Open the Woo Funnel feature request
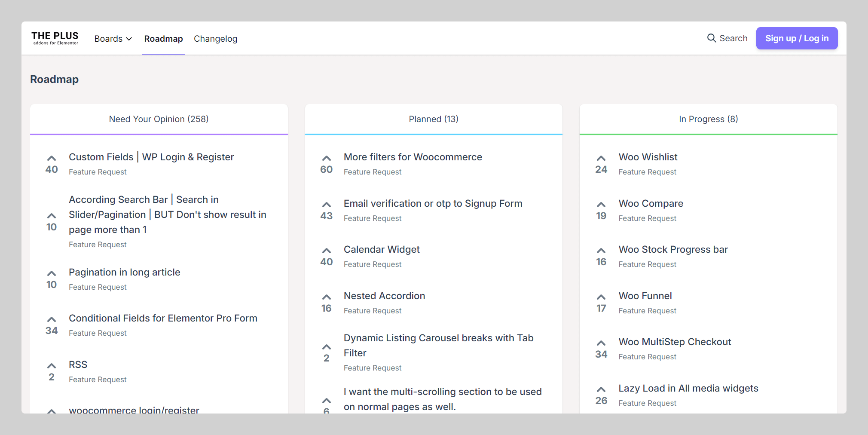Viewport: 868px width, 435px height. pos(645,296)
